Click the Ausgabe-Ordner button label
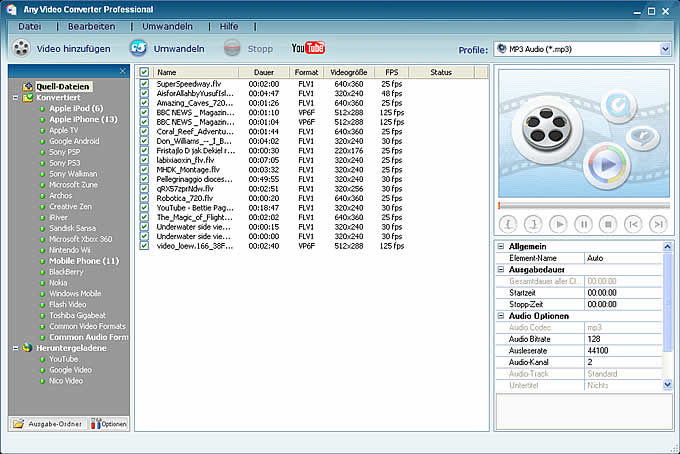 (x=55, y=424)
